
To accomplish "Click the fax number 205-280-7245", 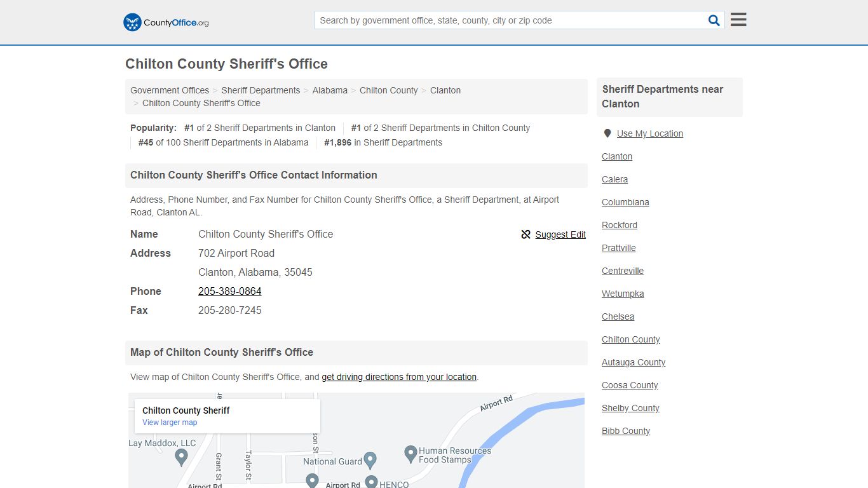I will pyautogui.click(x=230, y=310).
